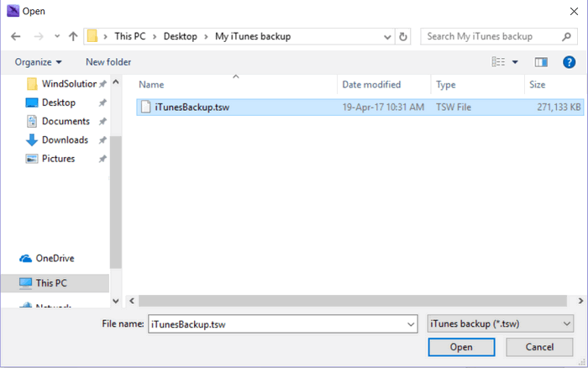
Task: Click the search magnifier icon
Action: (567, 36)
